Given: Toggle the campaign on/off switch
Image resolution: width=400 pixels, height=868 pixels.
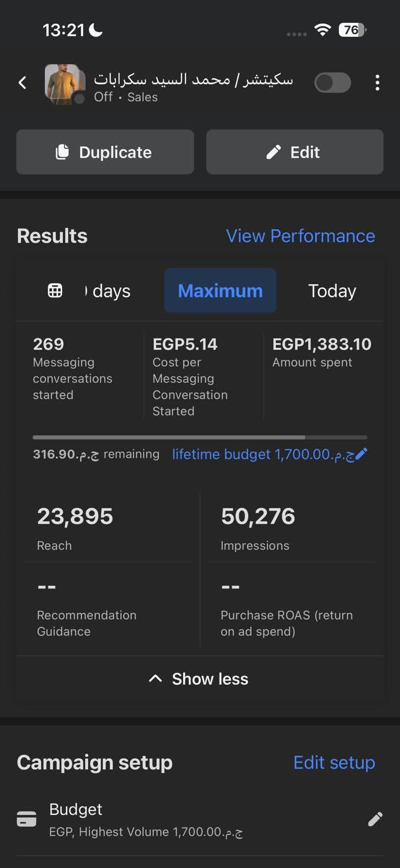Looking at the screenshot, I should coord(333,83).
